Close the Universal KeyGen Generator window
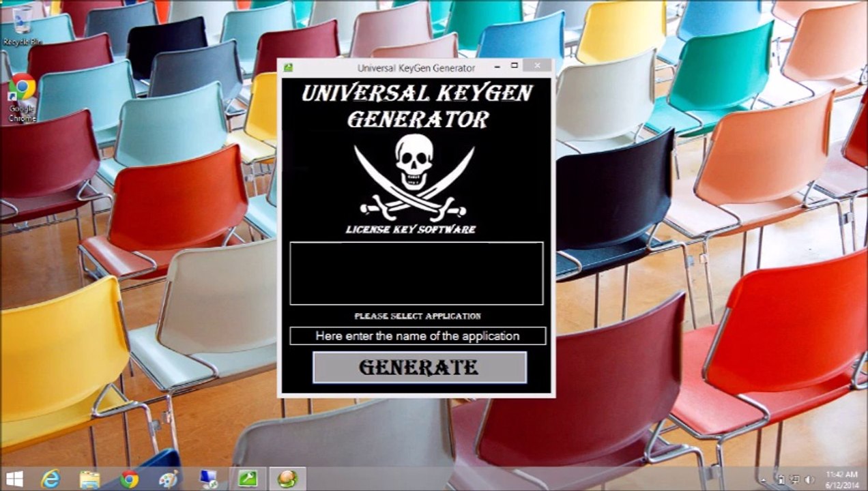Screen dimensions: 868x491 (x=538, y=65)
